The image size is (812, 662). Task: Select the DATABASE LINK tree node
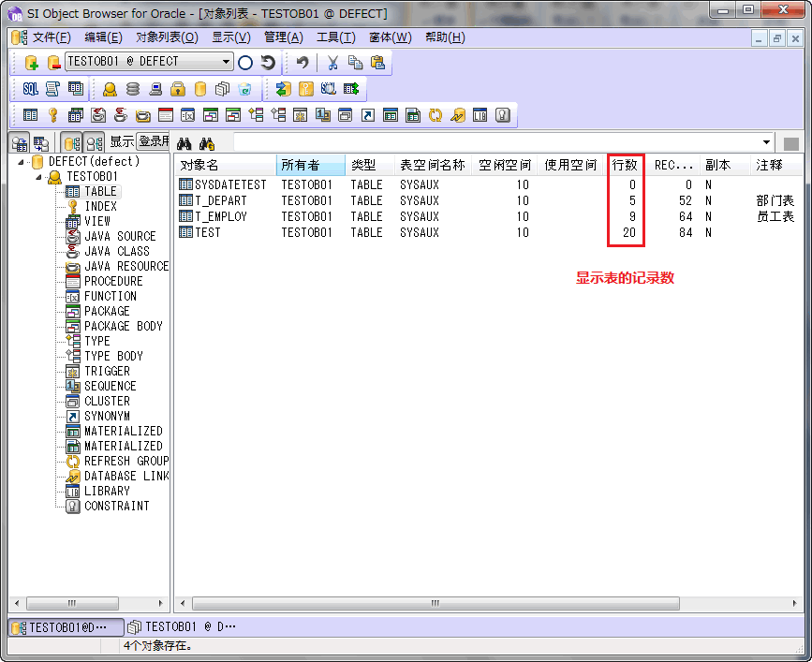tap(126, 476)
